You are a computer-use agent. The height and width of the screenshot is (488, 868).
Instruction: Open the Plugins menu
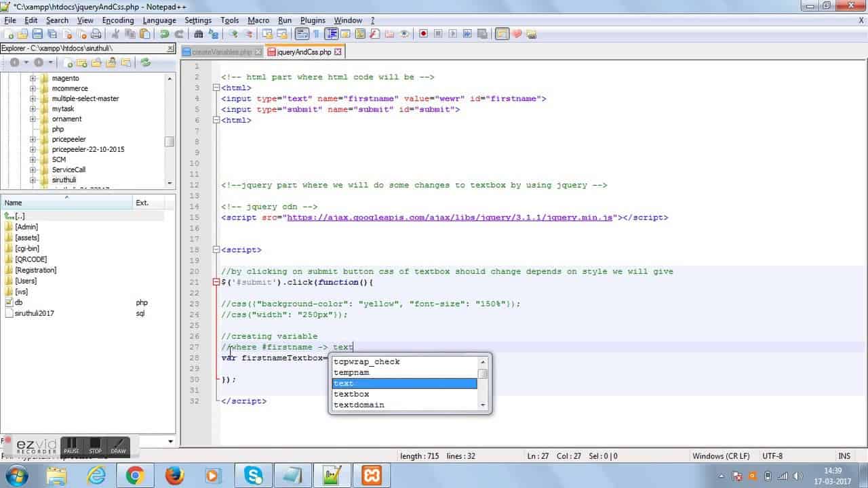(x=313, y=20)
